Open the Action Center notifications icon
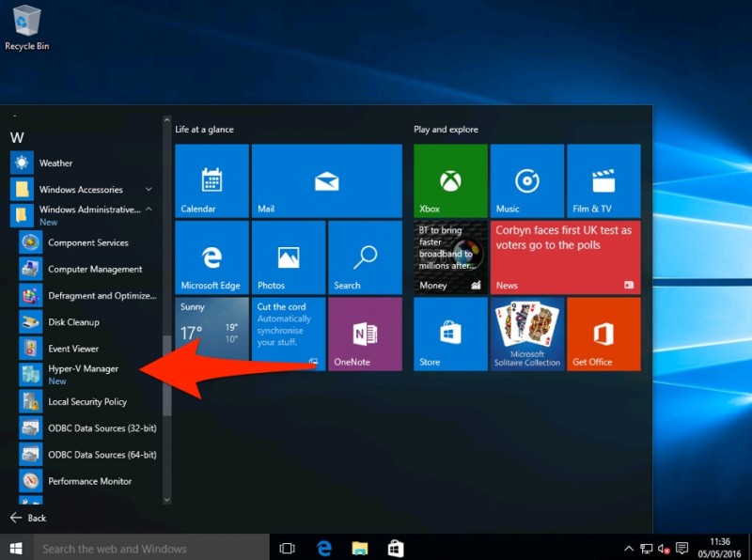Image resolution: width=752 pixels, height=560 pixels. 681,548
